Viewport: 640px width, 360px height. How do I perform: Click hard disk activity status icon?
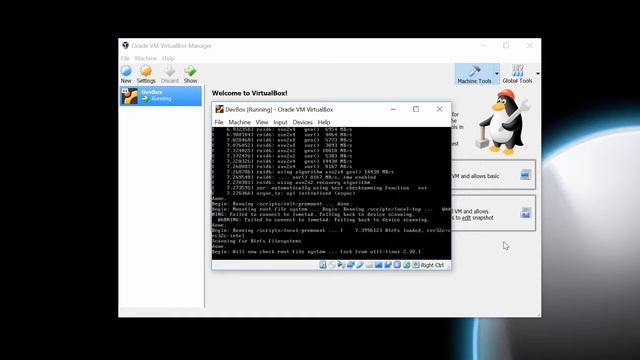pyautogui.click(x=323, y=265)
